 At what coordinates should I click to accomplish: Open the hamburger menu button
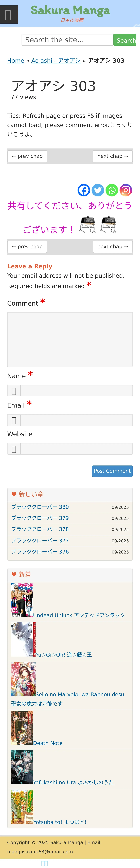coord(9,15)
